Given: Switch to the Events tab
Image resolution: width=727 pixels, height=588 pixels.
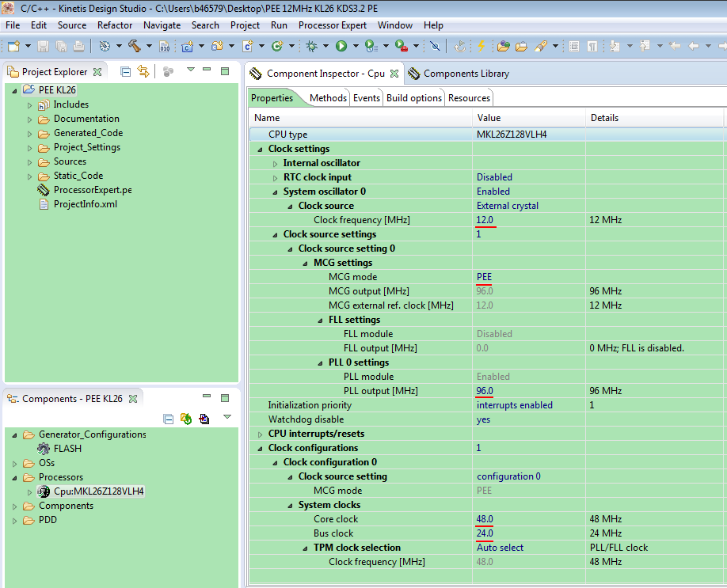Looking at the screenshot, I should [x=367, y=98].
